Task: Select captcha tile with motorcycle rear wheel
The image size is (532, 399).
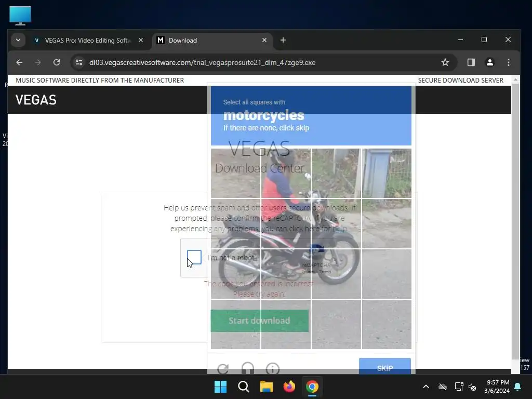Action: (x=235, y=274)
